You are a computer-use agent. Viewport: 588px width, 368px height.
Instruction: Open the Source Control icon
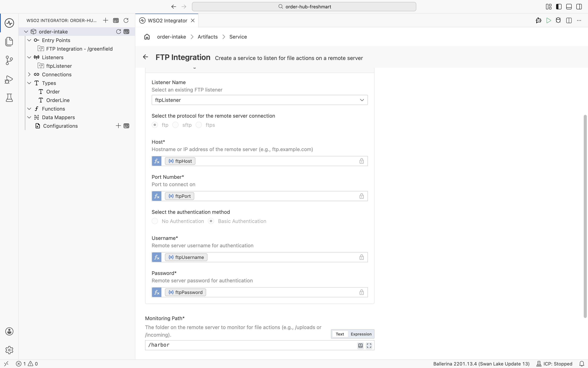click(9, 60)
